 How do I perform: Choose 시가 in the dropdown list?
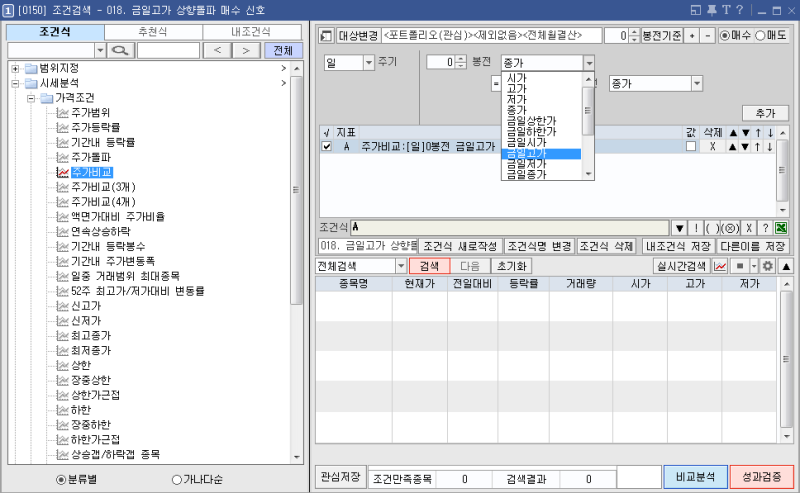[541, 78]
